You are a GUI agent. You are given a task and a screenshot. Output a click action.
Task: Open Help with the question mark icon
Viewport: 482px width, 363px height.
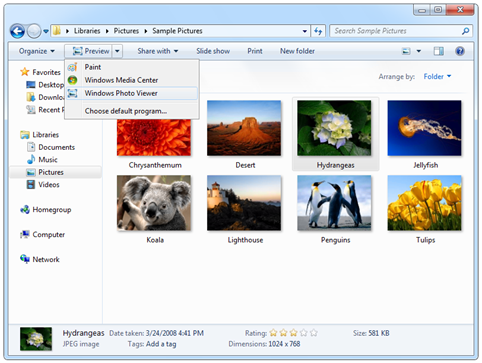(x=460, y=51)
